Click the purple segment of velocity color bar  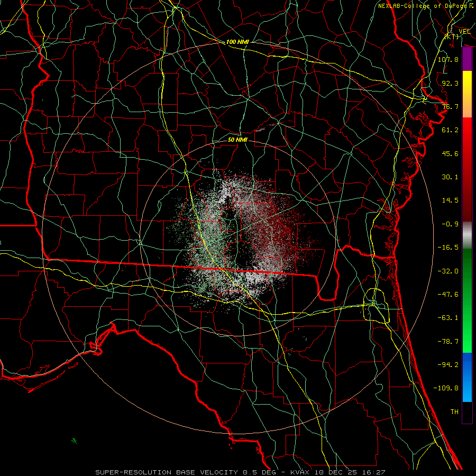[x=467, y=59]
